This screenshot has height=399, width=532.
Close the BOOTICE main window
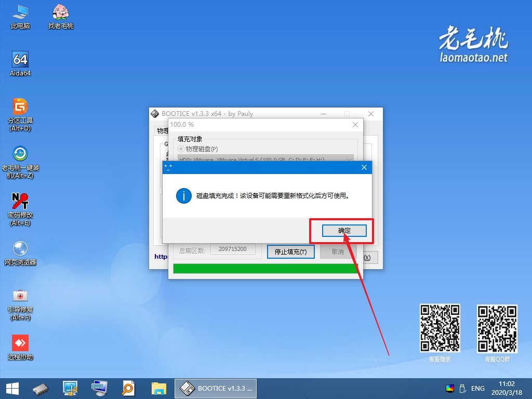tap(371, 114)
